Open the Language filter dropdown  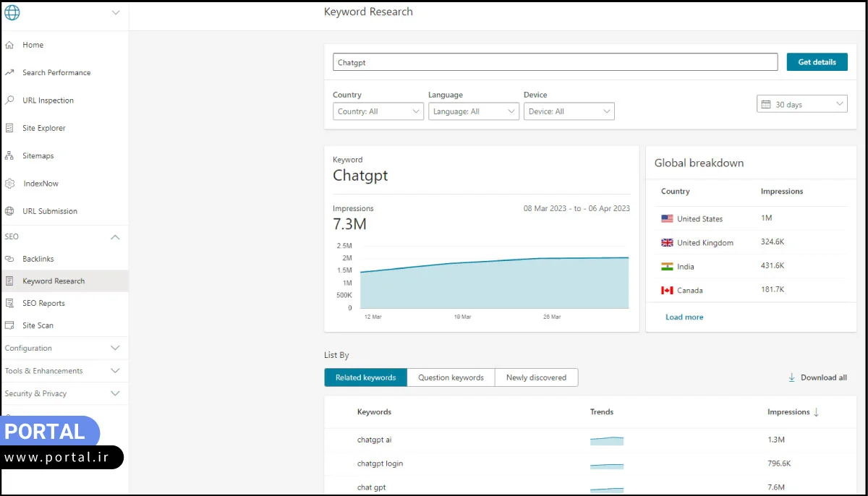[x=474, y=111]
